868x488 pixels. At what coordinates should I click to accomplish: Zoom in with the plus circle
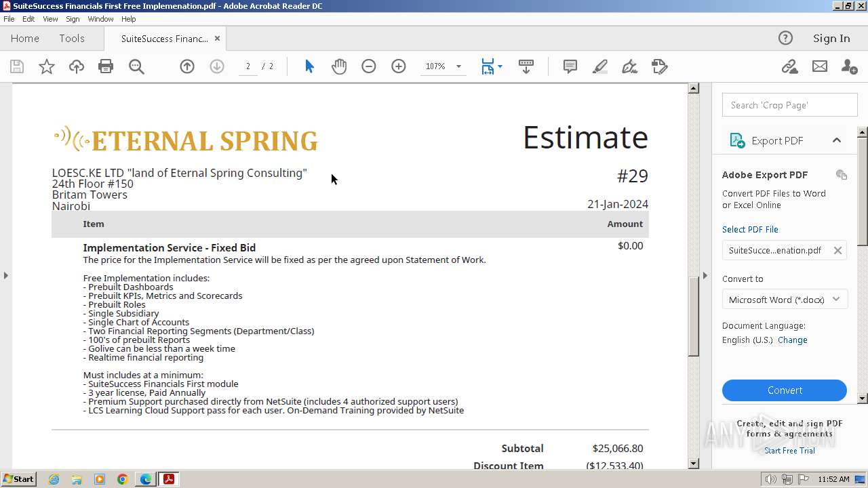[x=399, y=66]
